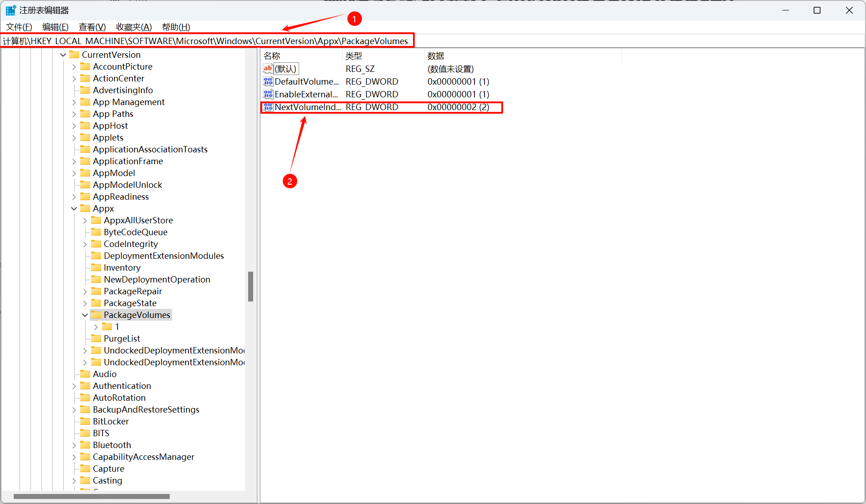Open the 文件 menu
Viewport: 866px width, 504px height.
[x=18, y=27]
